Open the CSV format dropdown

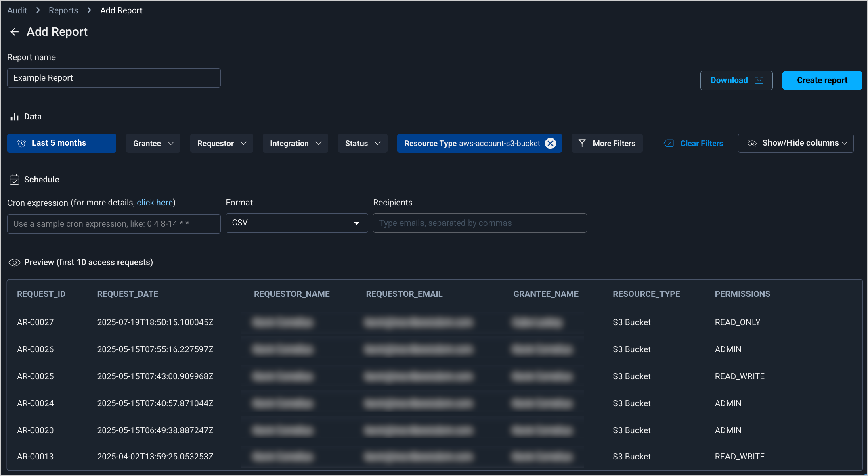296,223
